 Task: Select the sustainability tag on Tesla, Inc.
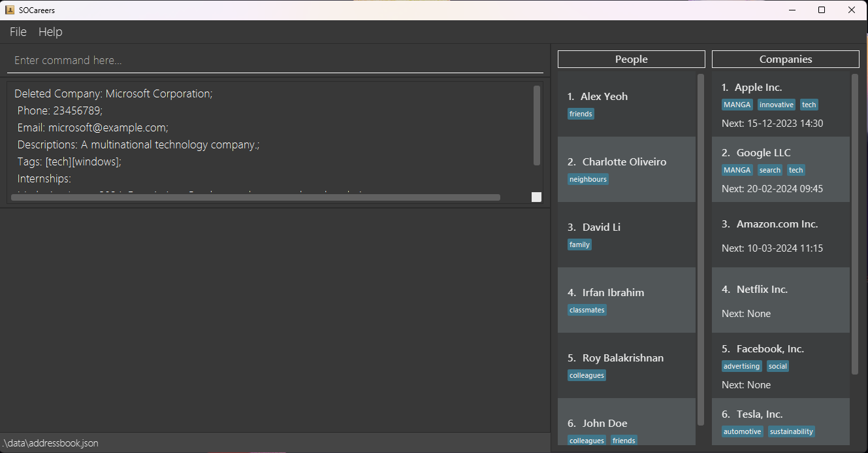[791, 431]
